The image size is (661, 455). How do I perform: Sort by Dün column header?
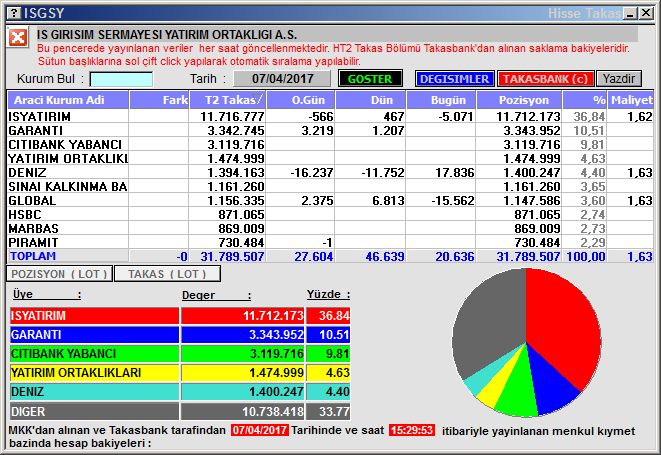click(371, 100)
